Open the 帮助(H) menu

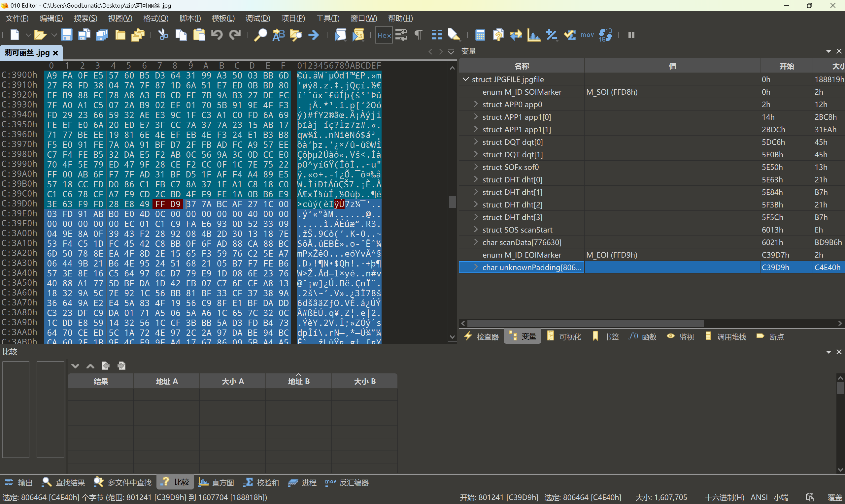click(x=401, y=18)
